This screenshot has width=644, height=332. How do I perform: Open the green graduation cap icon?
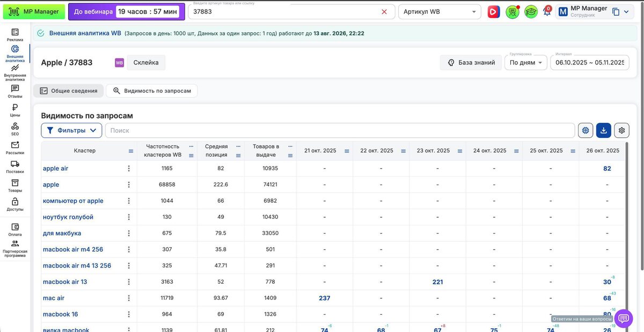pyautogui.click(x=531, y=12)
